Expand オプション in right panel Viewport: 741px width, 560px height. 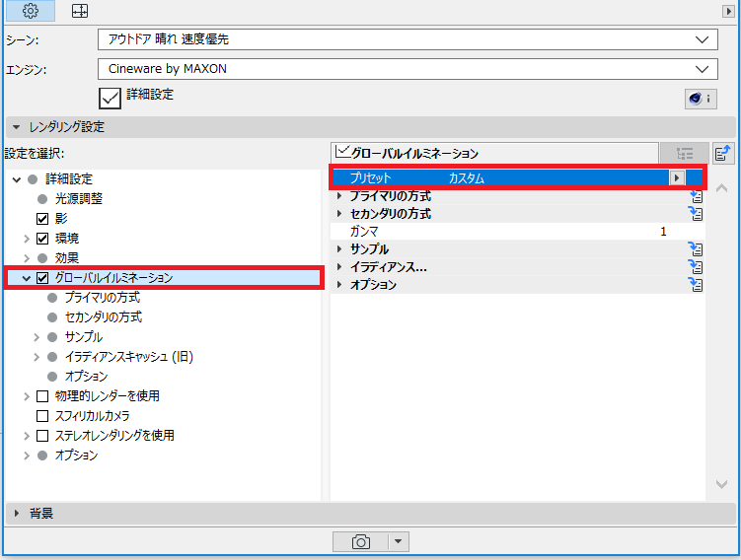[338, 284]
